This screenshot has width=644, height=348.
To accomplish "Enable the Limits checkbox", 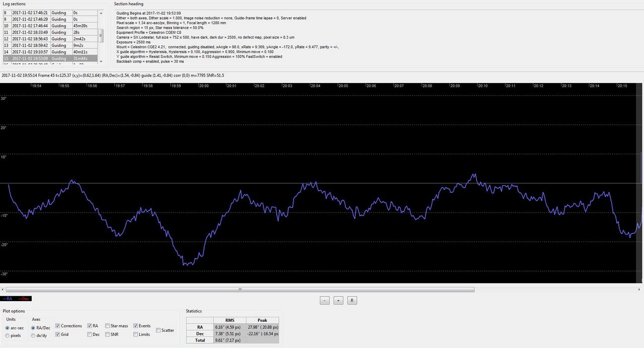I will (x=135, y=334).
